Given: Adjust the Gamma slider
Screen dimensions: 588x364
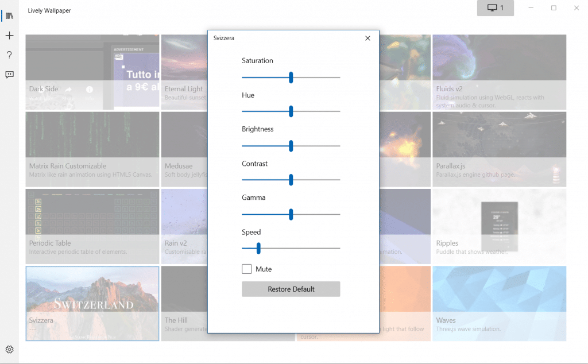Looking at the screenshot, I should coord(291,214).
